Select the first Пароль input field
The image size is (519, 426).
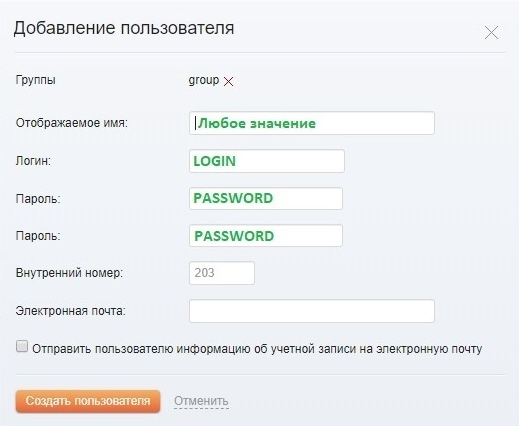click(x=266, y=198)
